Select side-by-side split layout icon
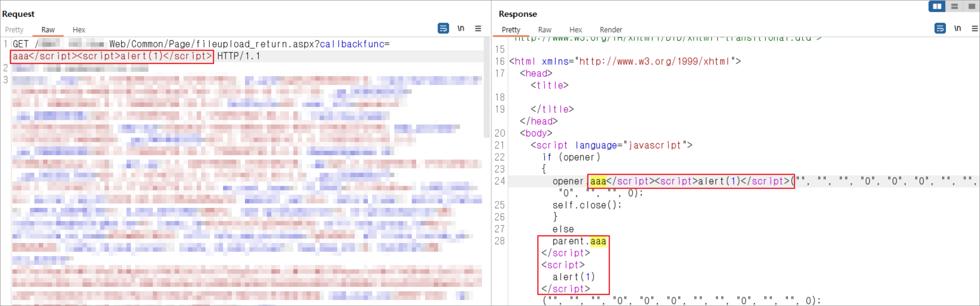The width and height of the screenshot is (980, 306). [x=937, y=6]
